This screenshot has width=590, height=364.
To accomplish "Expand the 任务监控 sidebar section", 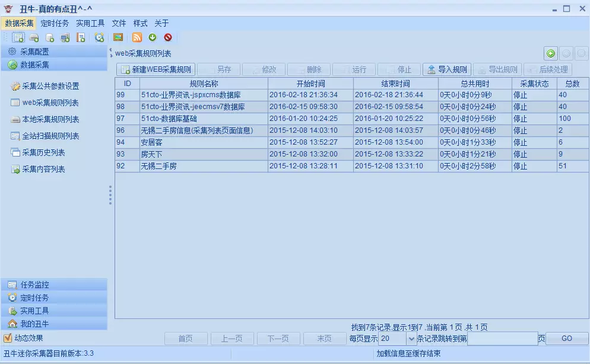I will [x=54, y=285].
